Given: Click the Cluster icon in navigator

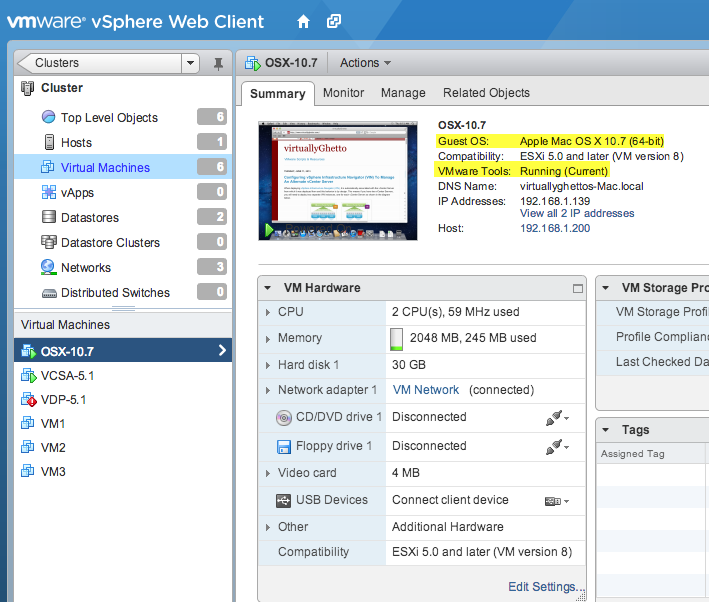Looking at the screenshot, I should (28, 88).
